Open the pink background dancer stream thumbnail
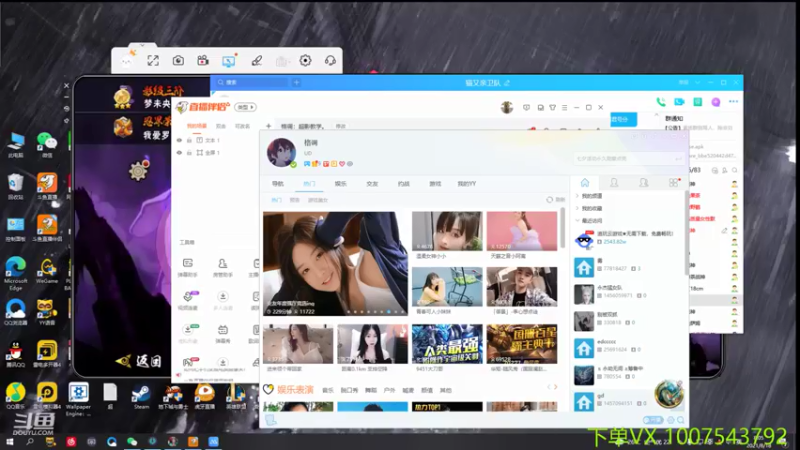The image size is (800, 450). [521, 231]
